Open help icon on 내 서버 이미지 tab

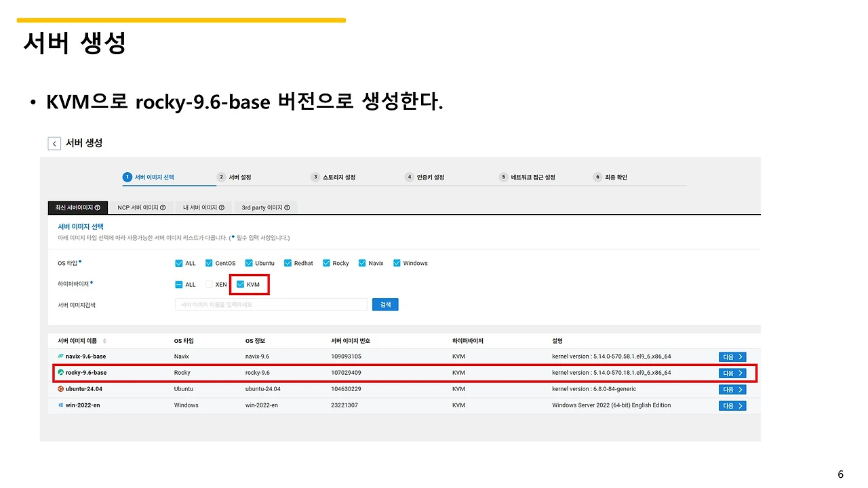[x=222, y=208]
